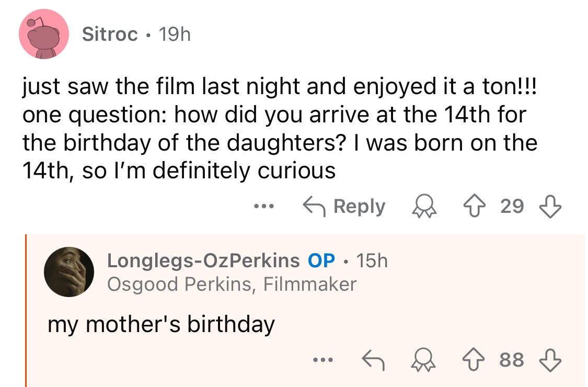Open the Longlegs-OzPerkins username link
588x387 pixels.
pos(203,260)
